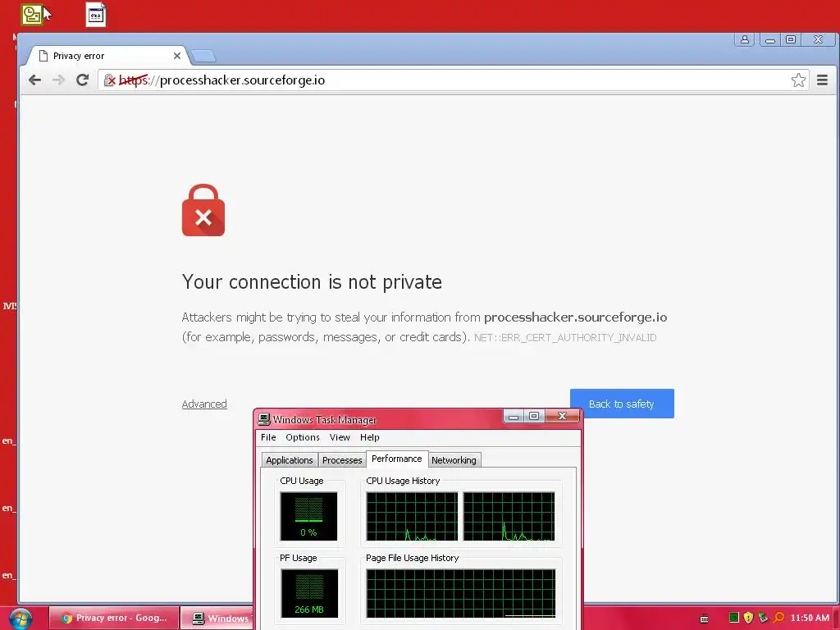Minimize the Chrome browser window

(x=769, y=39)
